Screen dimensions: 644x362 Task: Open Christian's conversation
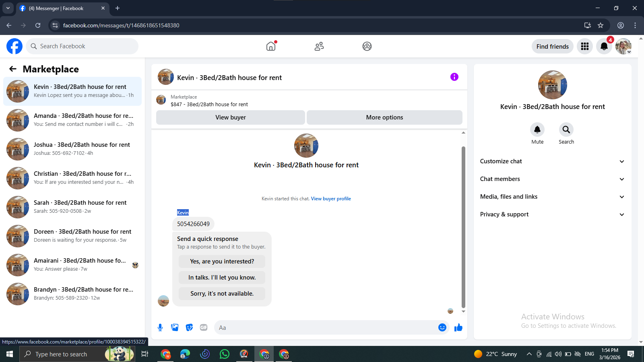pyautogui.click(x=72, y=178)
